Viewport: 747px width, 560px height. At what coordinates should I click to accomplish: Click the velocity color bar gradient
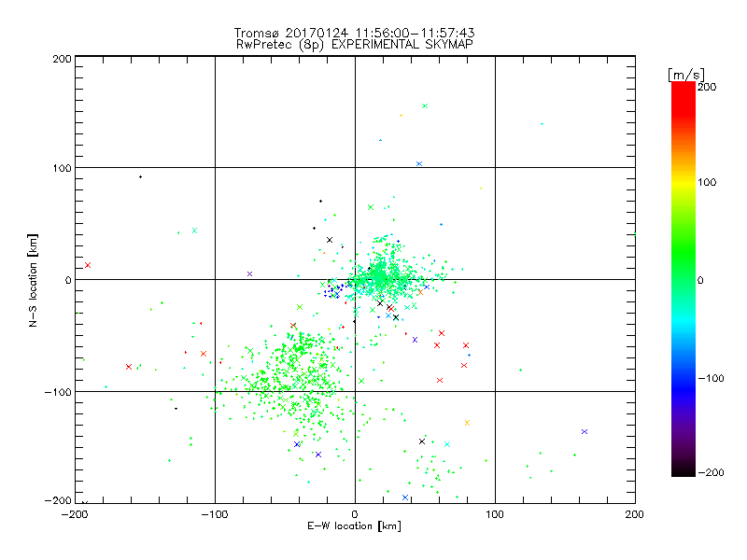click(684, 279)
